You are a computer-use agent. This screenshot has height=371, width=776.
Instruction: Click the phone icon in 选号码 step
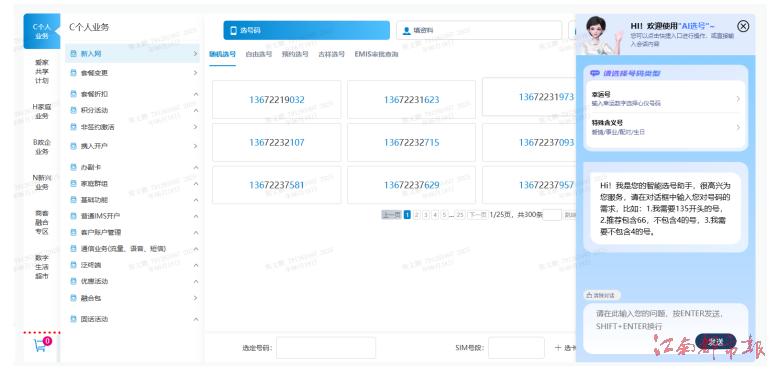pyautogui.click(x=234, y=31)
